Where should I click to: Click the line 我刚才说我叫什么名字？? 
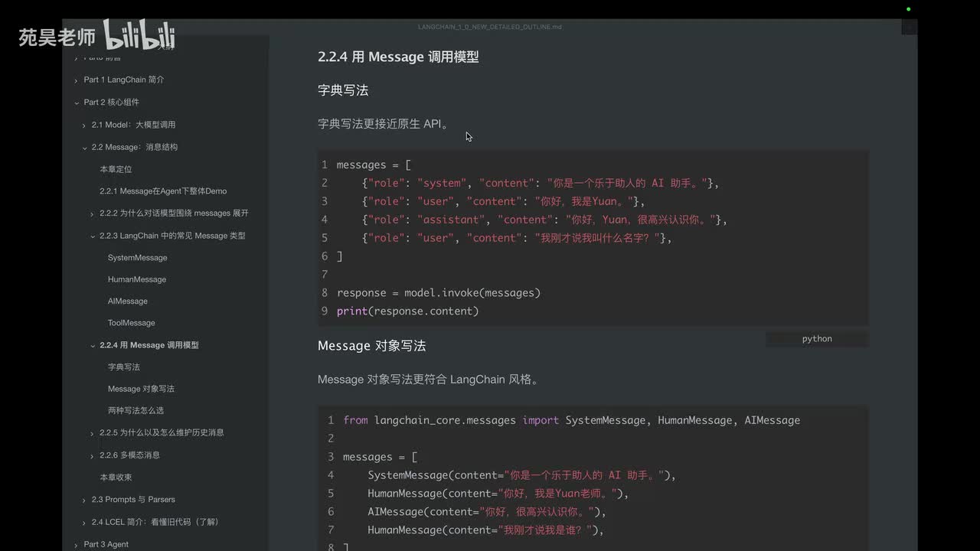pos(516,238)
